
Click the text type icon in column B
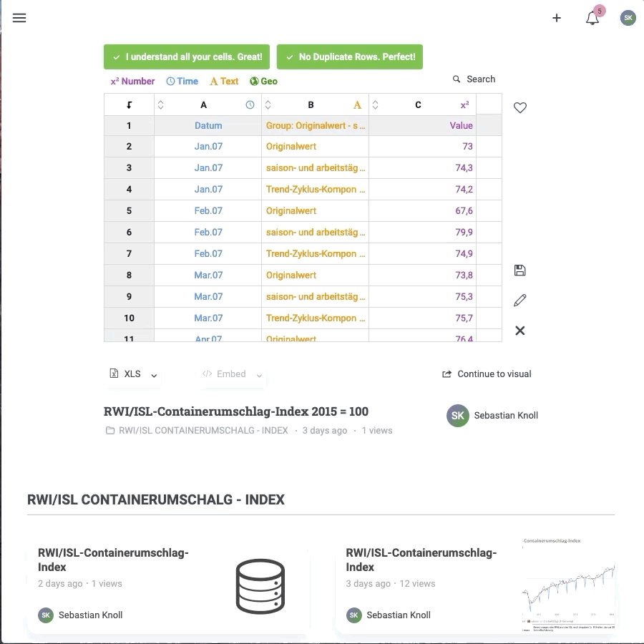[x=357, y=104]
